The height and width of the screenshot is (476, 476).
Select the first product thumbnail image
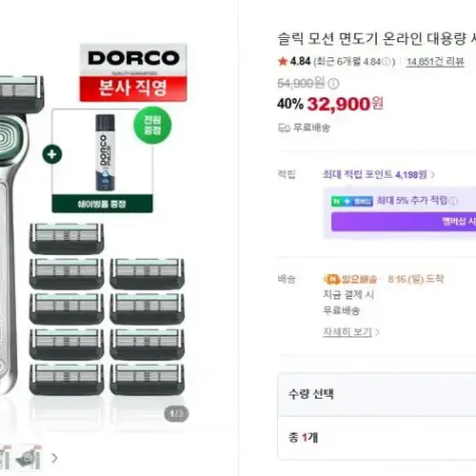pyautogui.click(x=6, y=457)
